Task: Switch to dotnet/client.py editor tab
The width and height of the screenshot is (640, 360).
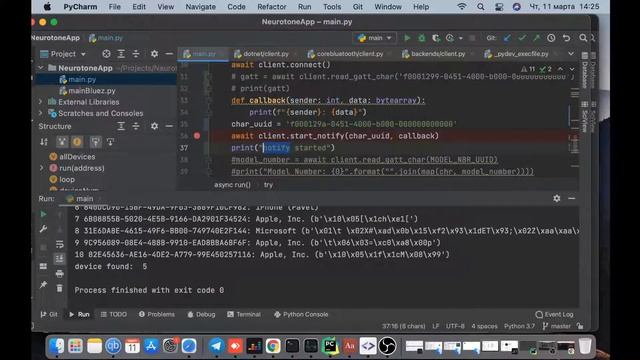Action: coord(262,54)
